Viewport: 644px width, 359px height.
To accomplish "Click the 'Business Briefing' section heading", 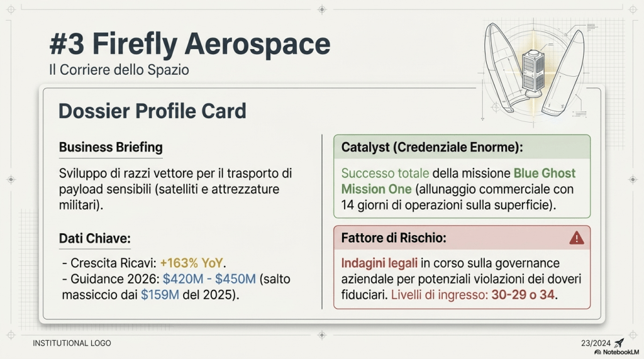I will [x=111, y=147].
